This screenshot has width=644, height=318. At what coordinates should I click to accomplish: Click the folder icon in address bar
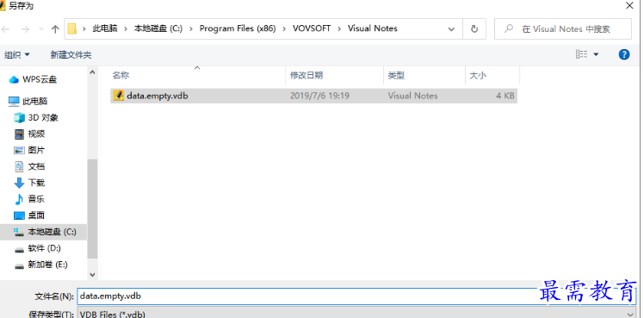(x=72, y=28)
